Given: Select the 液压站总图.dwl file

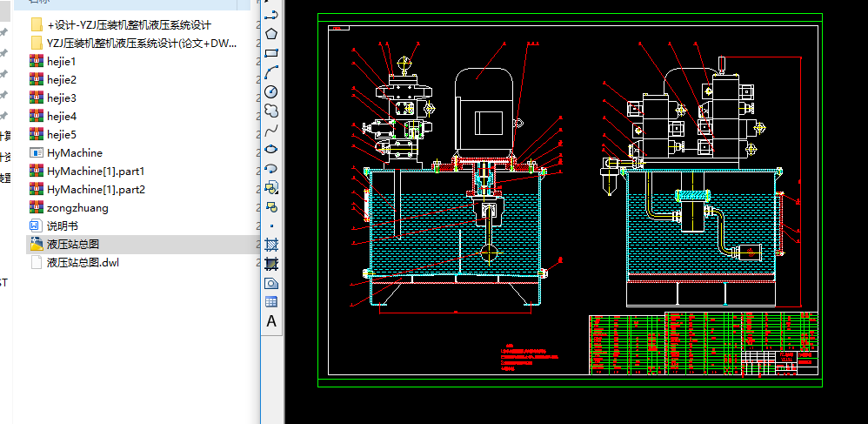Looking at the screenshot, I should coord(82,262).
